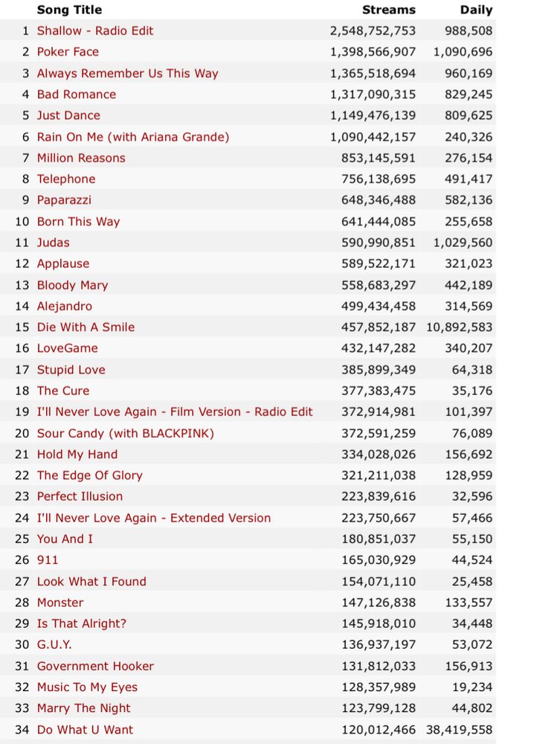
Task: Sort by the Streams column header
Action: coord(388,10)
